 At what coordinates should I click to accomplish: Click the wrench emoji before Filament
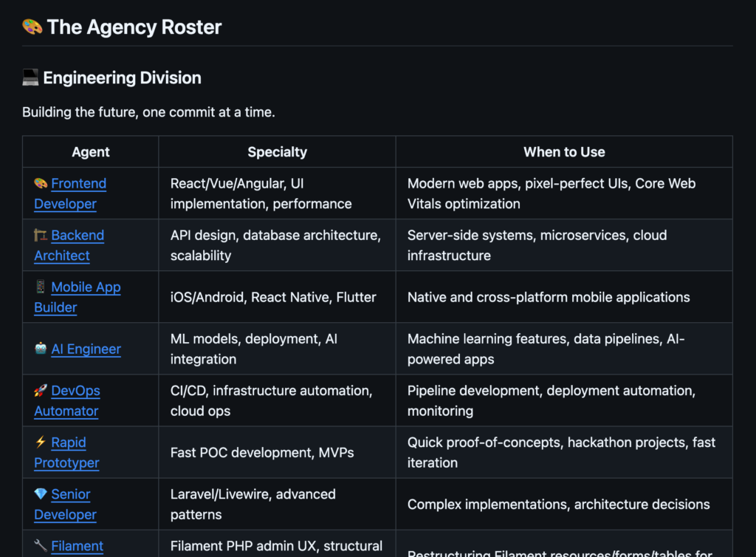(41, 546)
